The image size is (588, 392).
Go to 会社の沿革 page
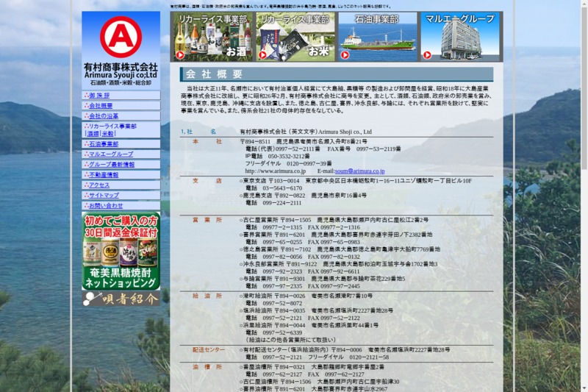[104, 116]
